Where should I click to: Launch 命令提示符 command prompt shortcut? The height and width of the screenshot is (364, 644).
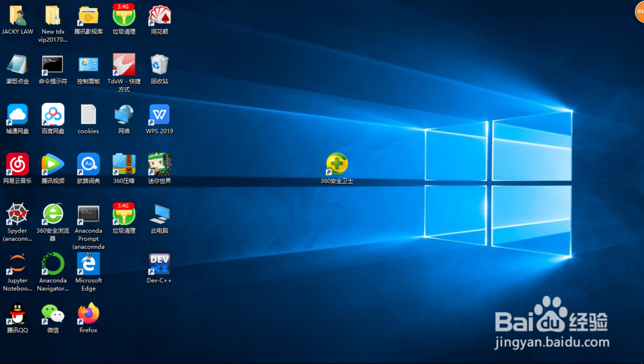[x=53, y=65]
